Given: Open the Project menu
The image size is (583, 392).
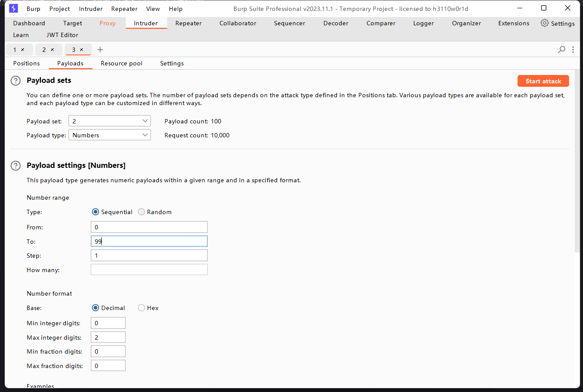Looking at the screenshot, I should click(60, 9).
